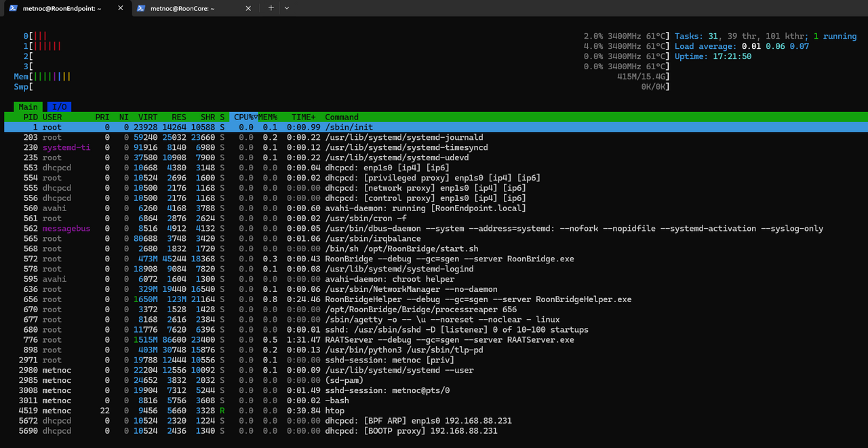Click the PowerShell icon on RoonCore tab
This screenshot has width=868, height=448.
(x=140, y=8)
